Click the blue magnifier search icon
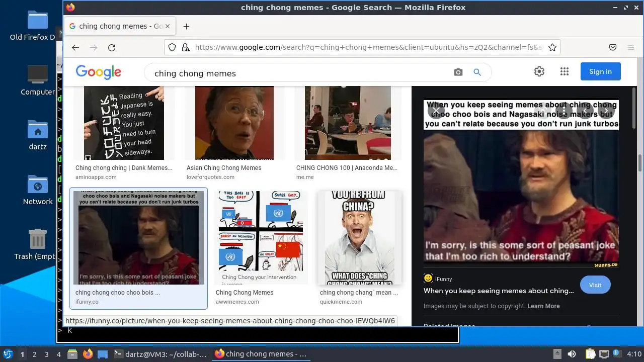Image resolution: width=644 pixels, height=362 pixels. [x=477, y=72]
